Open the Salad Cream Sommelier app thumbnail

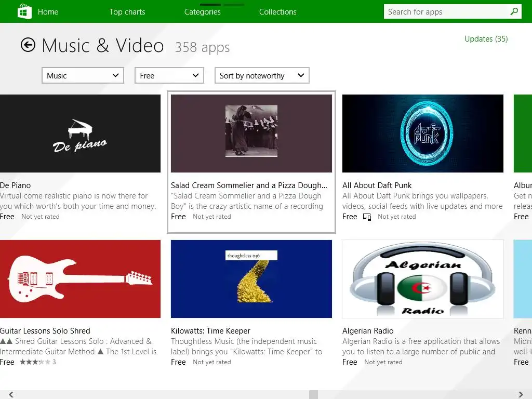tap(251, 134)
